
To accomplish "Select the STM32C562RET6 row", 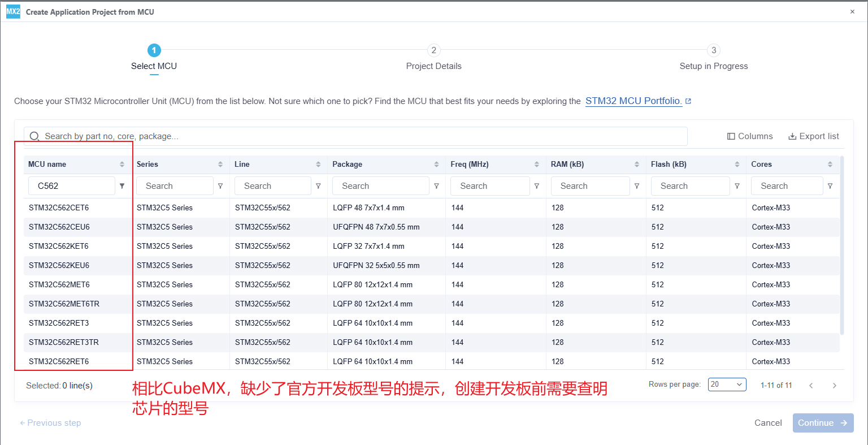I will pos(432,361).
